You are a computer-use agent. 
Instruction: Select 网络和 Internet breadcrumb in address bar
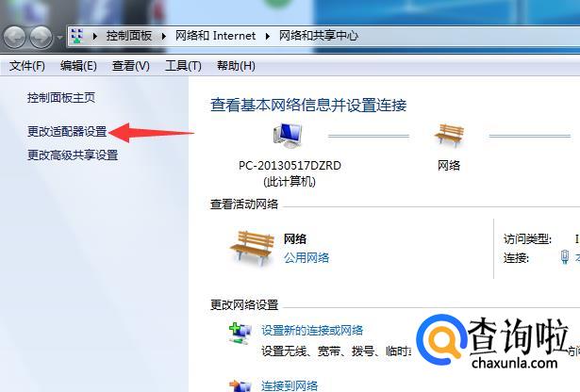pos(215,36)
